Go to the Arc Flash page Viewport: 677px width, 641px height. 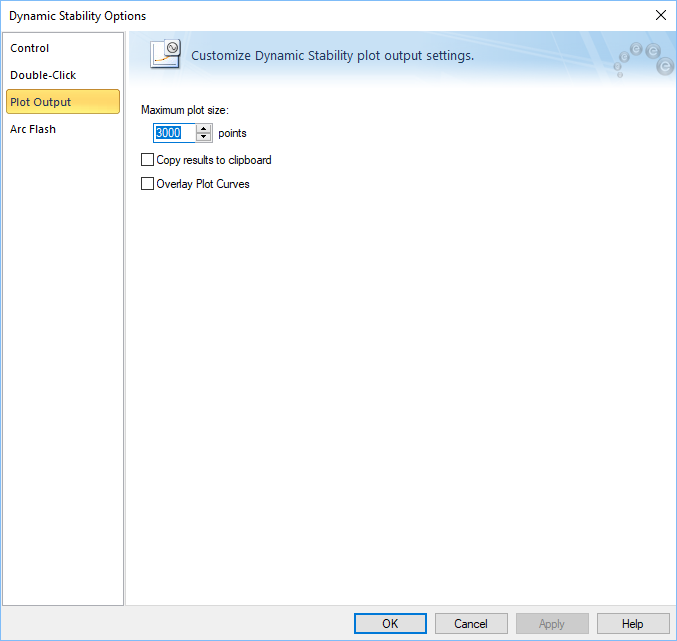click(33, 129)
